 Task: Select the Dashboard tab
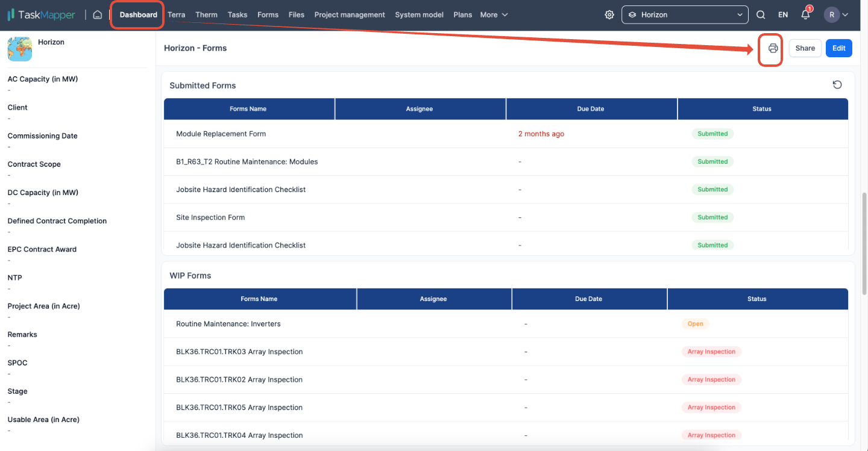click(139, 14)
